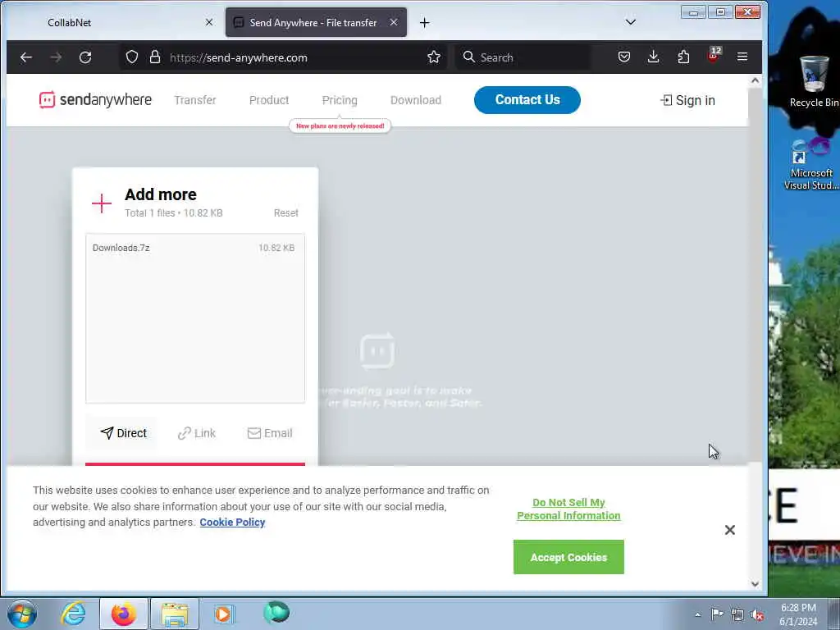Show hidden system tray icons
Image resolution: width=840 pixels, height=630 pixels.
click(697, 614)
